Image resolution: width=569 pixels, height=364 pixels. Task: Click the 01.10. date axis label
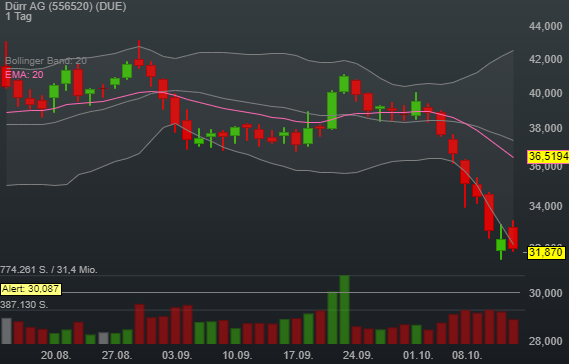pyautogui.click(x=418, y=355)
